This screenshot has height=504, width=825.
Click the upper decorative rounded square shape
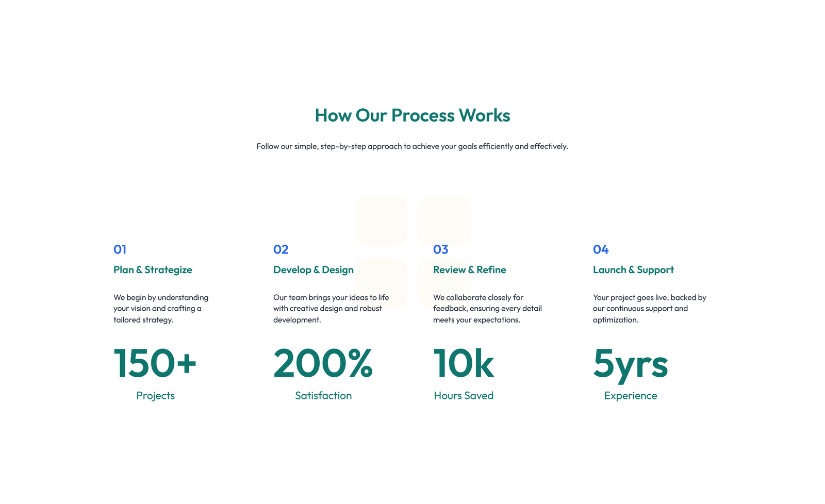click(x=381, y=220)
